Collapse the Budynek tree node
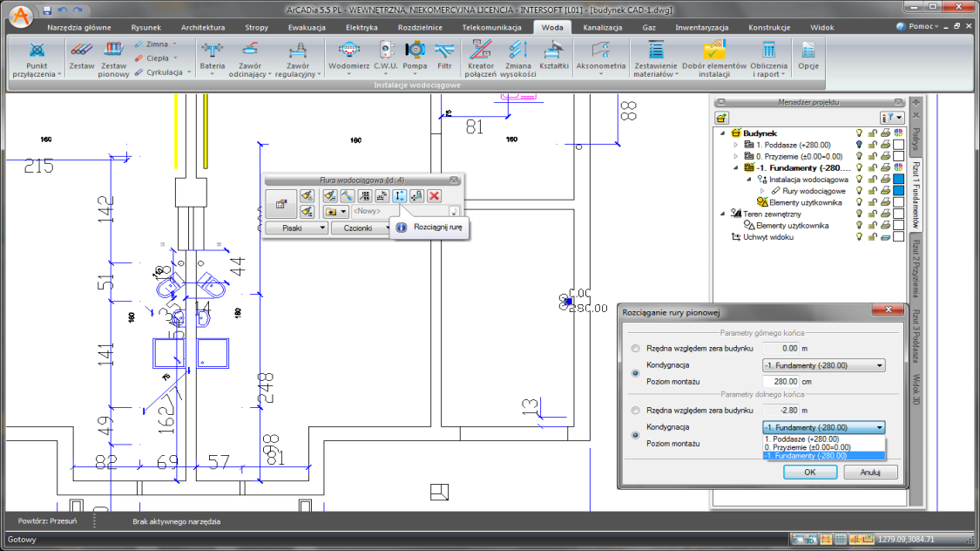The height and width of the screenshot is (551, 980). tap(723, 133)
